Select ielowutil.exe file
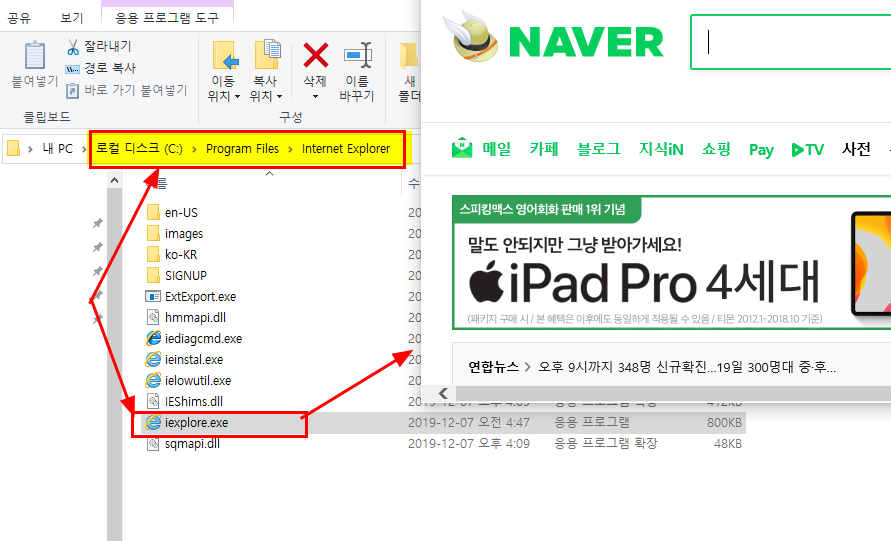Screen dimensions: 891x541 [x=198, y=381]
